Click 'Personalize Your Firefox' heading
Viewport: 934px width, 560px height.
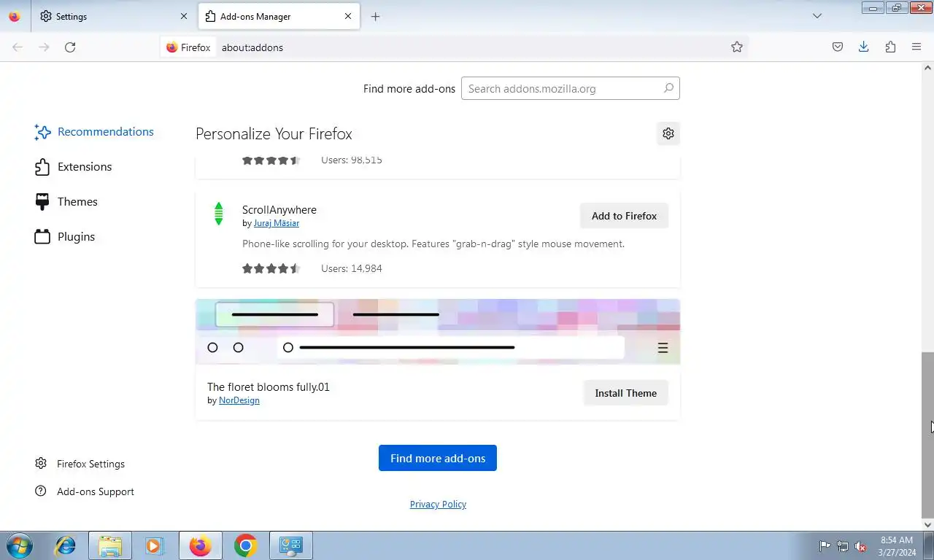coord(274,134)
